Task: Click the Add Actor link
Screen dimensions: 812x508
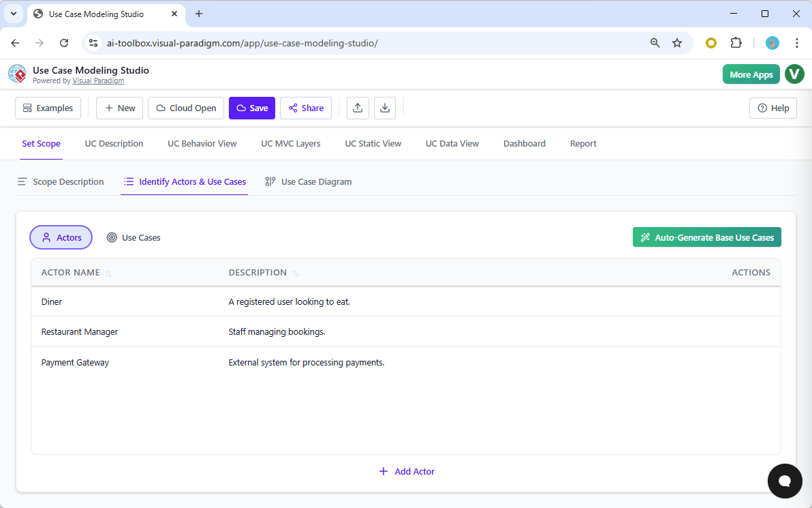Action: click(x=407, y=470)
